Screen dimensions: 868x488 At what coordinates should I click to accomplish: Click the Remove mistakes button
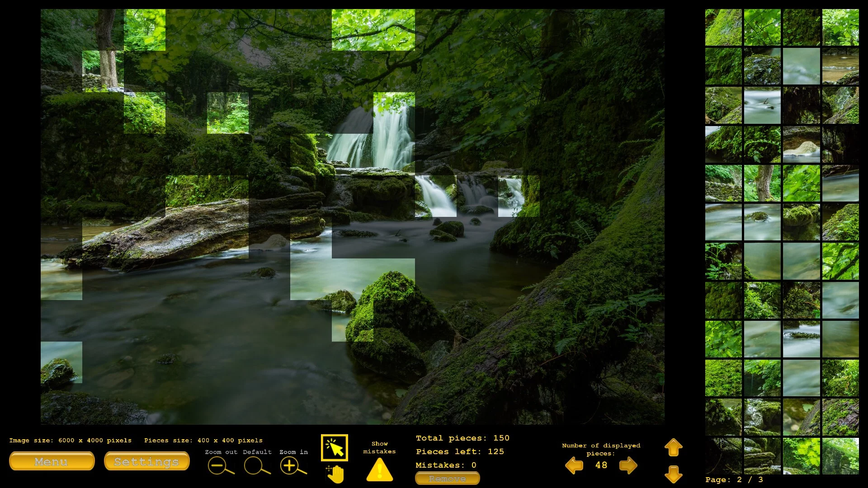tap(448, 478)
